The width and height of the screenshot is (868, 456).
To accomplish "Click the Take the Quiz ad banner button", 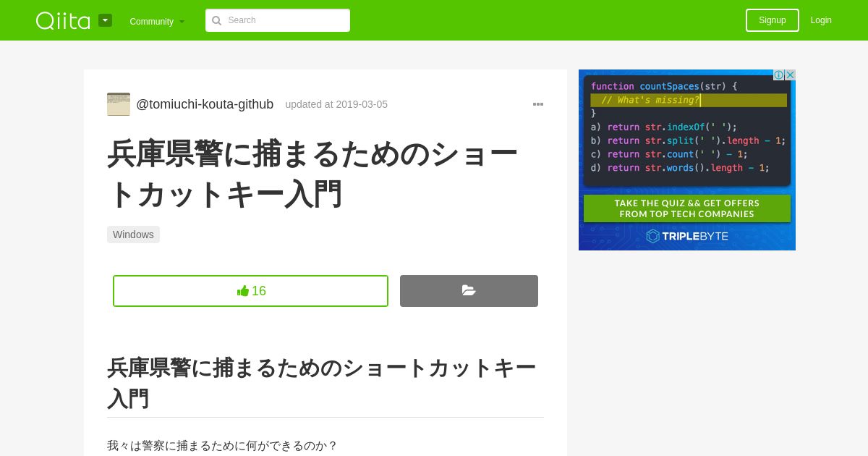I will [687, 208].
